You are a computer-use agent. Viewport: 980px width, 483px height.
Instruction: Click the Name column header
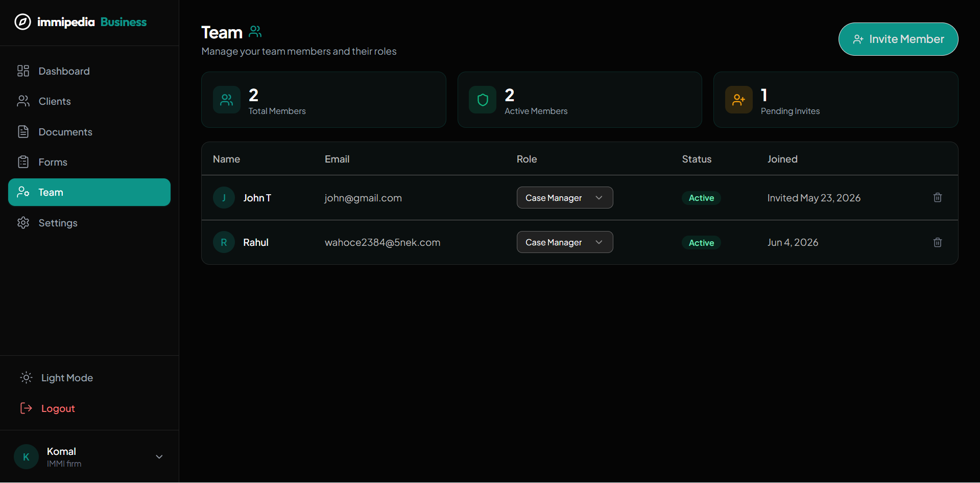(226, 159)
